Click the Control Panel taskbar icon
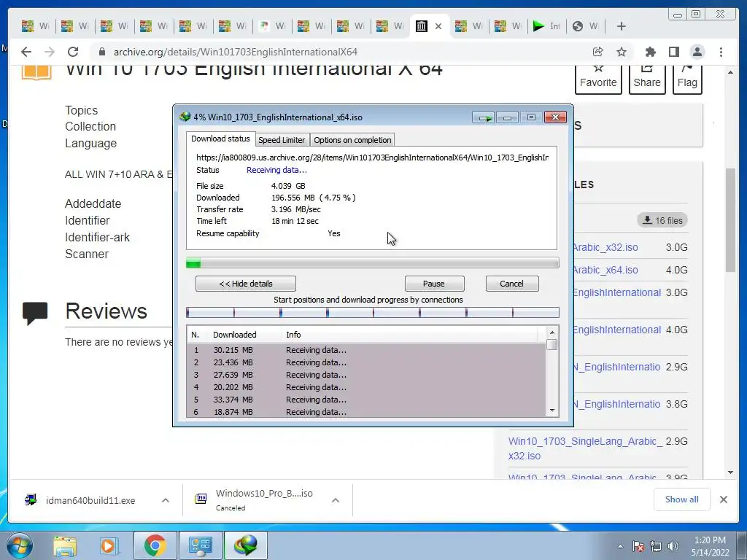Screen dimensions: 747x560 click(x=200, y=545)
